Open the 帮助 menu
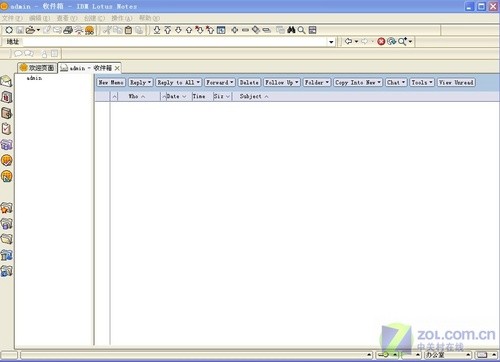The width and height of the screenshot is (500, 362). click(149, 18)
